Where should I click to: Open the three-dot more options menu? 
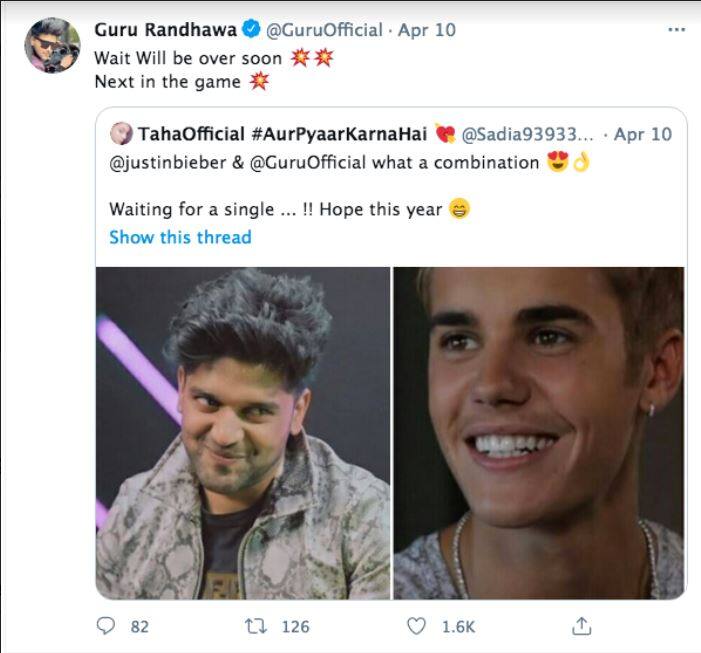click(676, 30)
